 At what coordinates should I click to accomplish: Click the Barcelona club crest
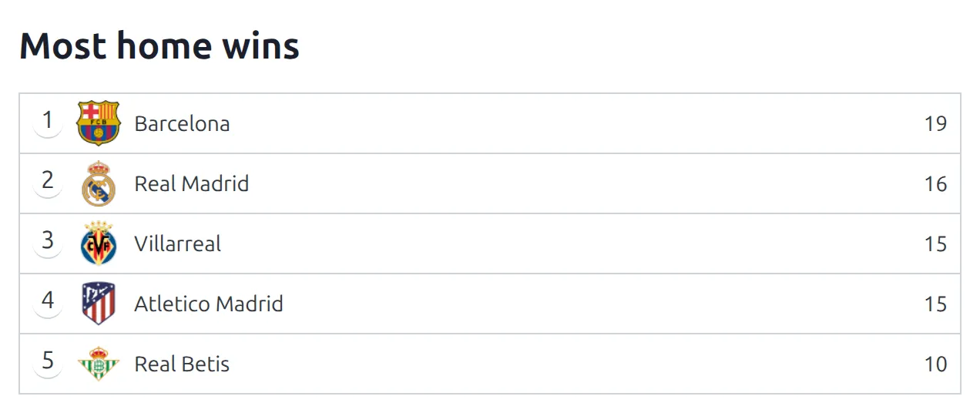coord(99,123)
